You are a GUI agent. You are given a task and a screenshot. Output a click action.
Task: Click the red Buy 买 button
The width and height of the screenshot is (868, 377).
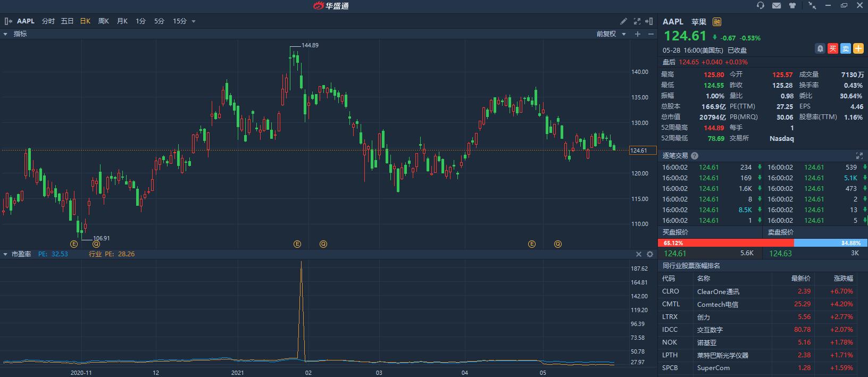833,48
